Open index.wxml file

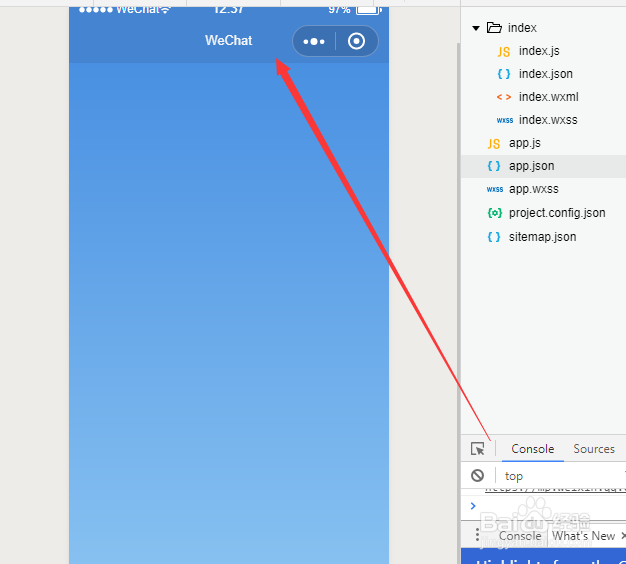tap(549, 97)
